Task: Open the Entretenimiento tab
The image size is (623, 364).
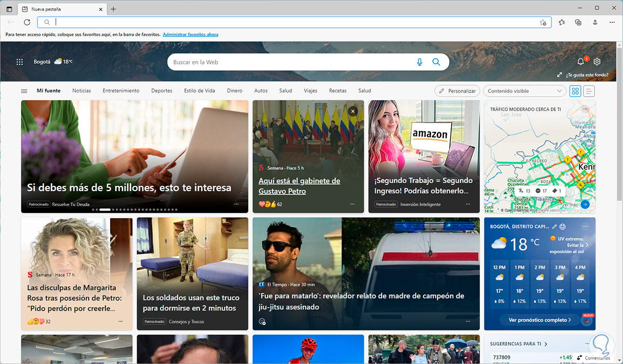Action: point(121,91)
